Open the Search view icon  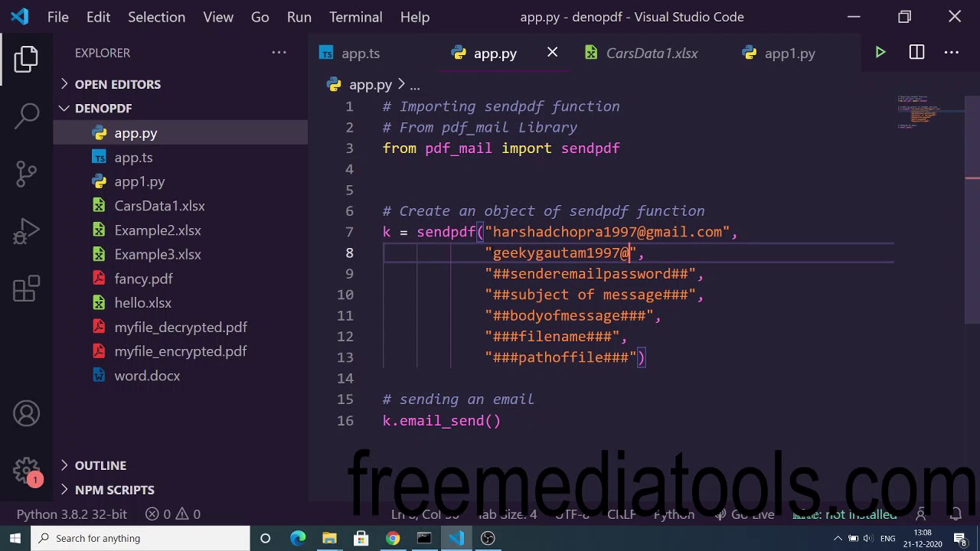tap(26, 116)
